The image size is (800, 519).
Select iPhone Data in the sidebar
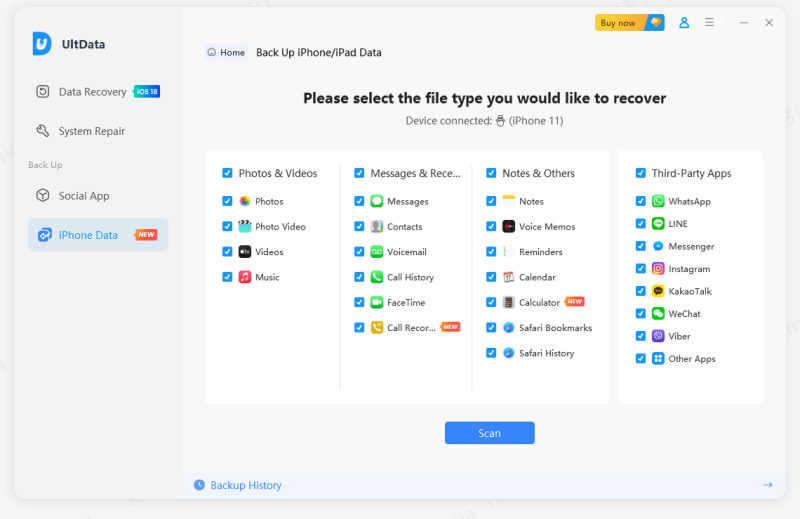coord(98,235)
